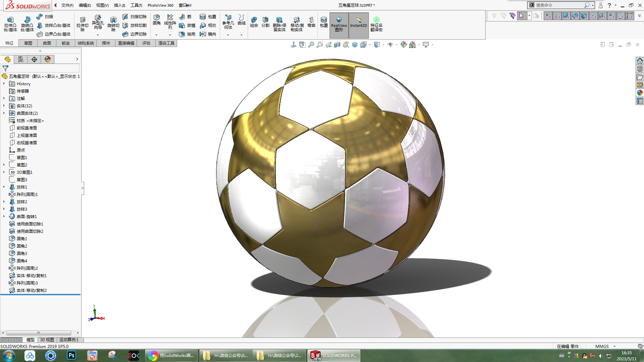Click the 抽壳 shell tool
This screenshot has width=644, height=362.
pyautogui.click(x=187, y=34)
